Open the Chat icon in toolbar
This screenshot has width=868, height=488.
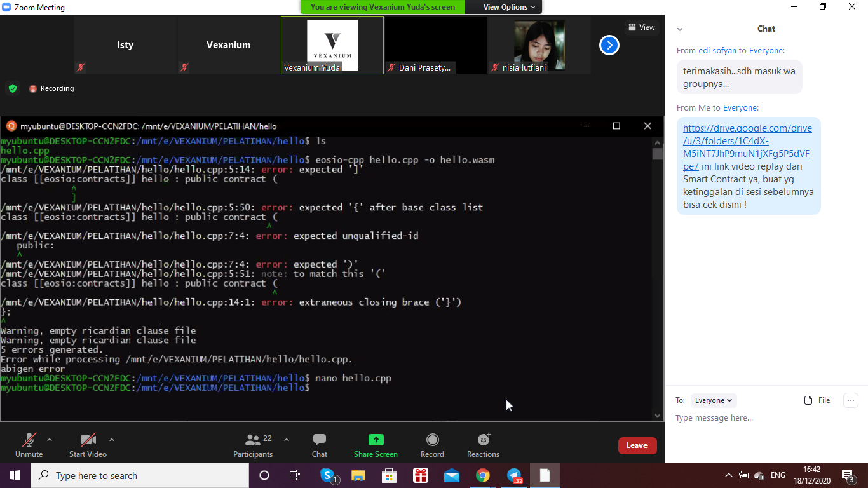tap(320, 440)
